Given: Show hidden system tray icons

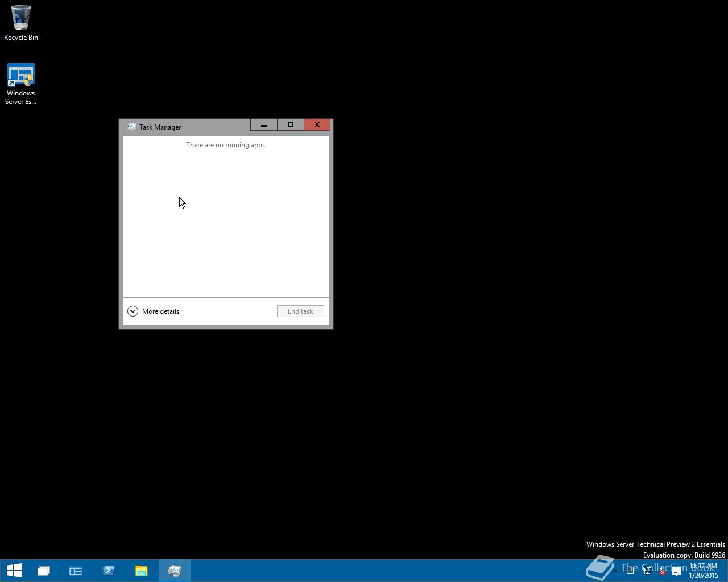Looking at the screenshot, I should click(615, 571).
